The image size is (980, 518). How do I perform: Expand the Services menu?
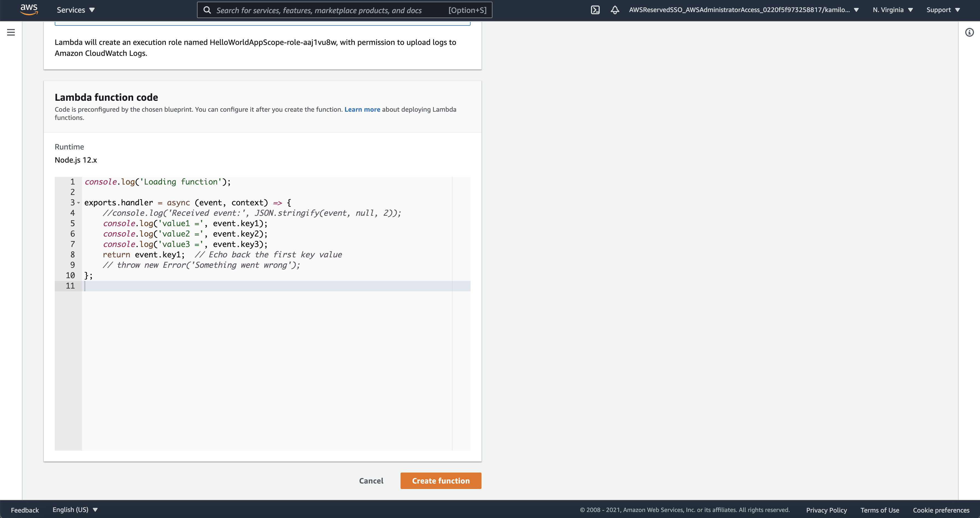[75, 10]
